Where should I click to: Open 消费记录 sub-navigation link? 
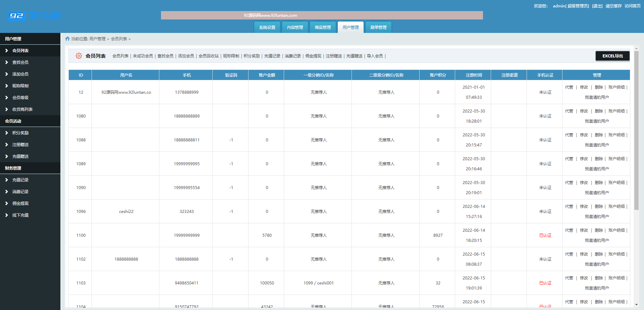(293, 56)
